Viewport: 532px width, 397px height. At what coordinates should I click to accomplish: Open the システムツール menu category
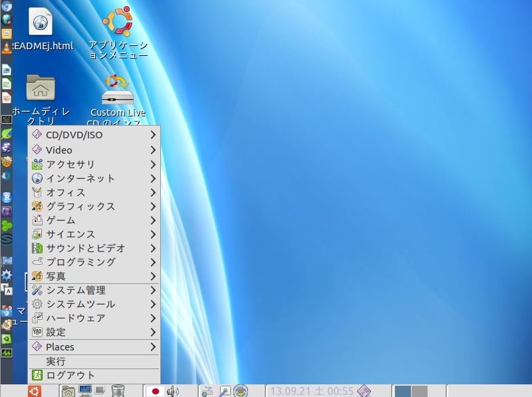coord(94,304)
